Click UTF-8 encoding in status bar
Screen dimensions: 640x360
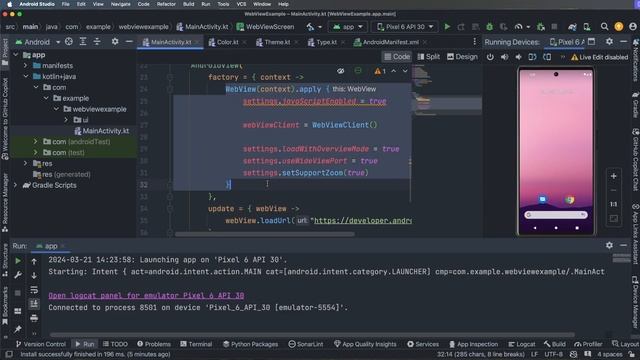(553, 354)
